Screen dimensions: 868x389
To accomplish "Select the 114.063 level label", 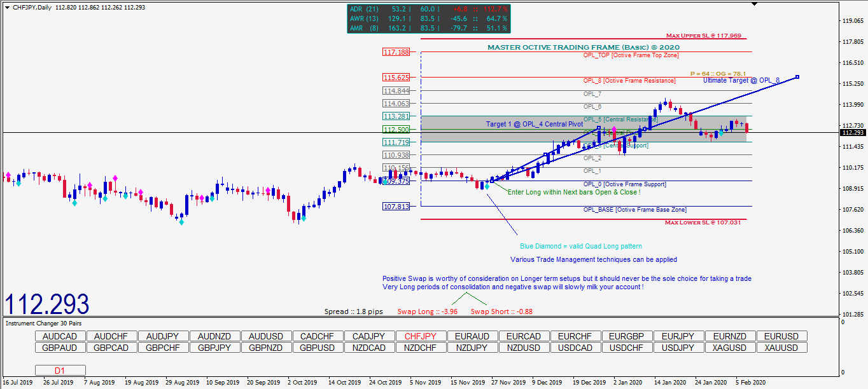I will pos(396,104).
